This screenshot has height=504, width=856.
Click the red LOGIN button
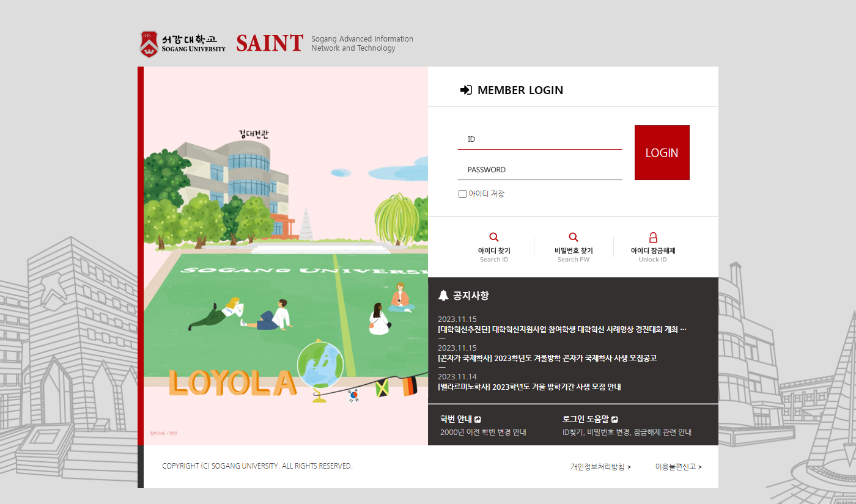[662, 153]
